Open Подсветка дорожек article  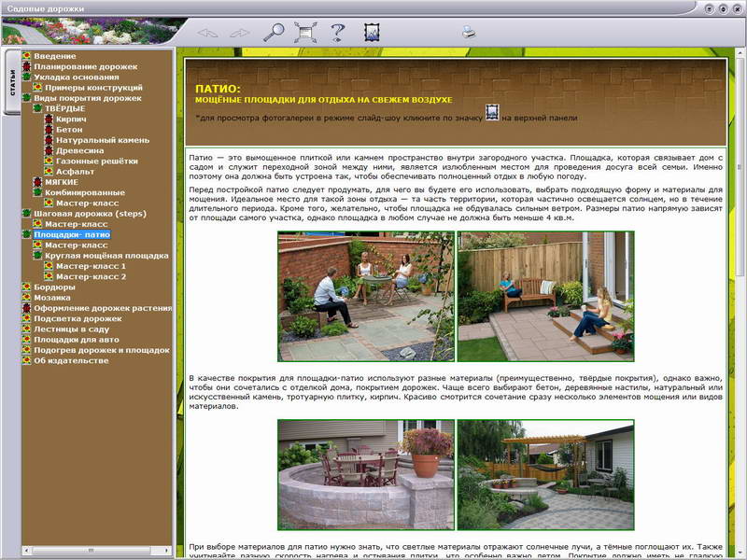(x=78, y=318)
